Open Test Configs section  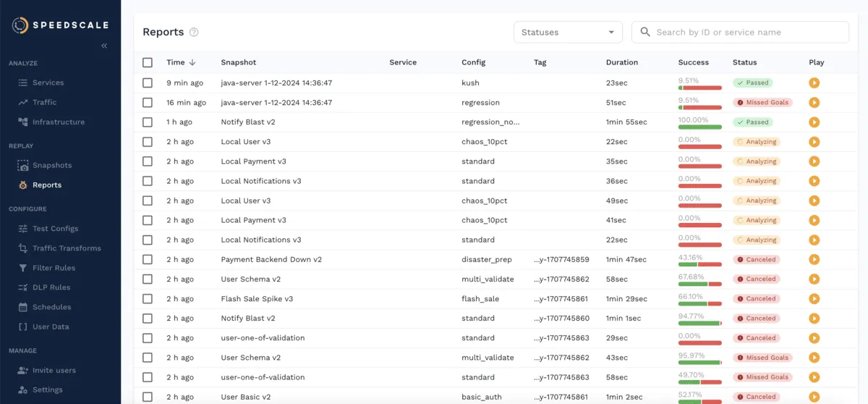click(55, 228)
